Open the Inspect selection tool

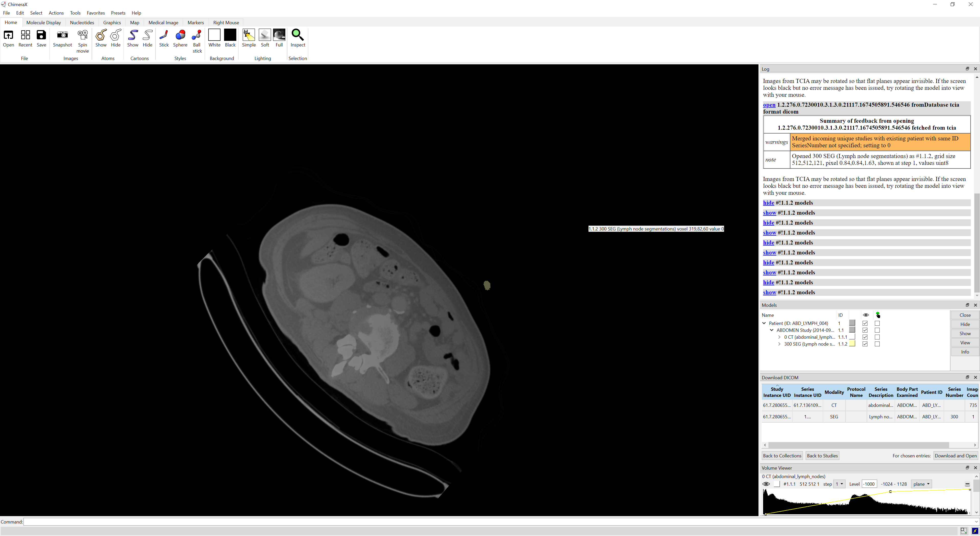coord(298,35)
